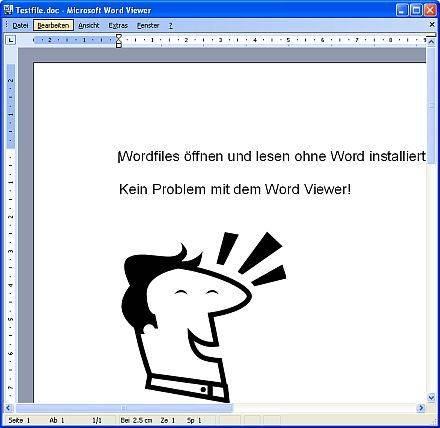Click the horizontal scrollbar thumb
Screen dimensions: 440x428
(x=124, y=408)
